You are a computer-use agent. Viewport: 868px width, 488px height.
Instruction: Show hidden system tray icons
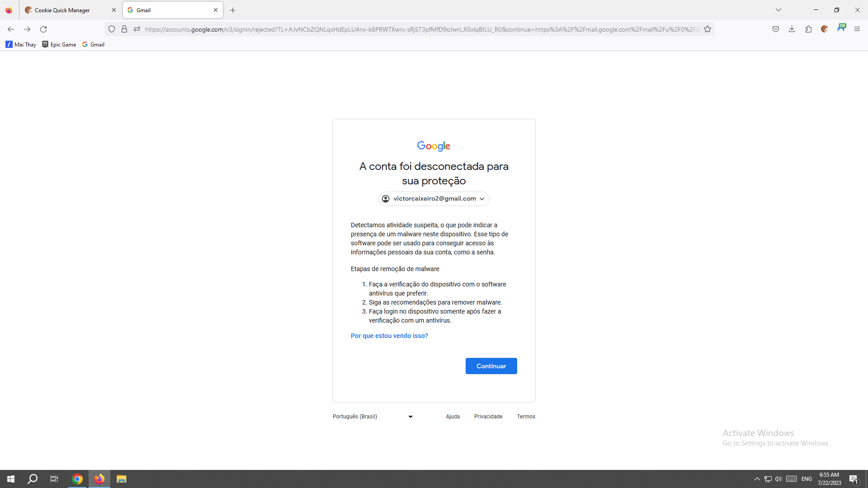757,479
